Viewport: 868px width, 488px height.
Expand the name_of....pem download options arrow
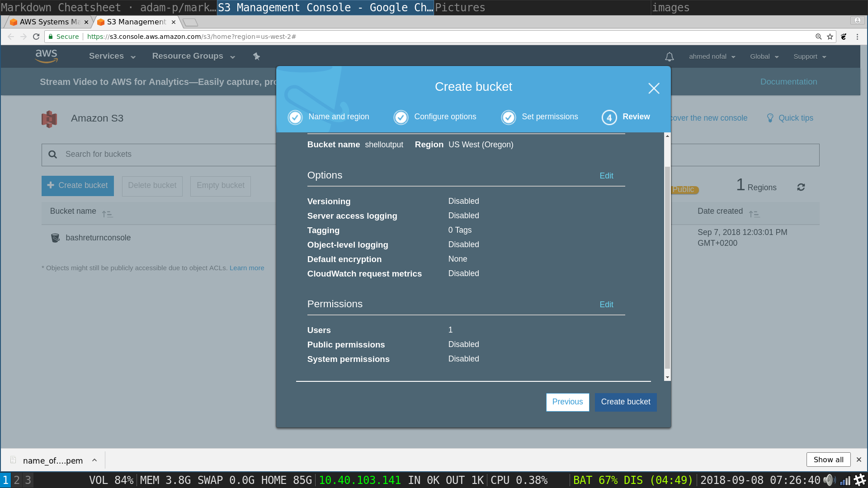coord(94,460)
